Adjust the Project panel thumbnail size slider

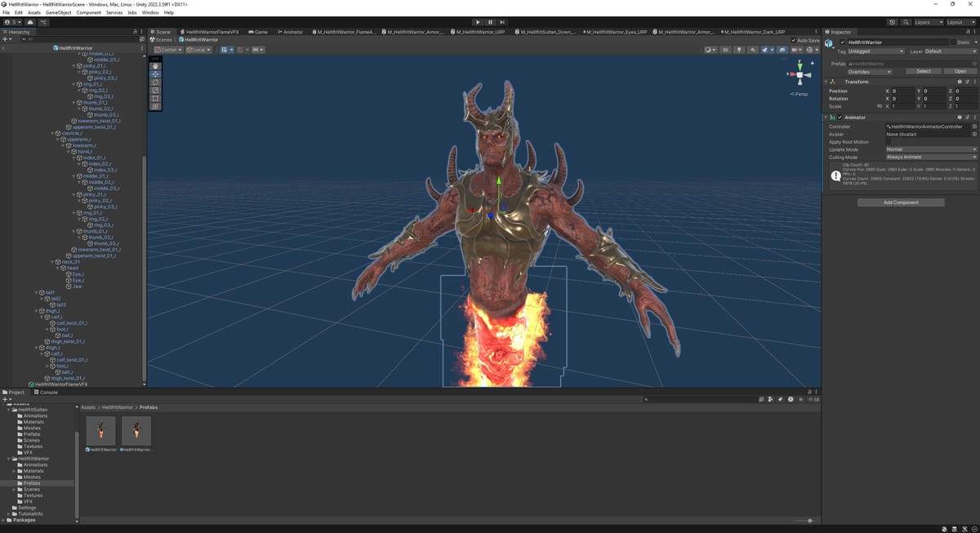809,520
